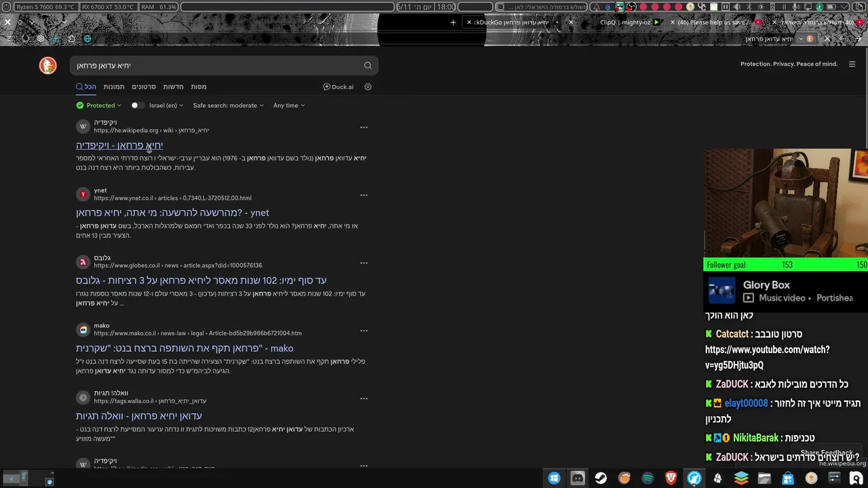Image resolution: width=868 pixels, height=488 pixels.
Task: Open Steam from the taskbar
Action: (x=601, y=479)
